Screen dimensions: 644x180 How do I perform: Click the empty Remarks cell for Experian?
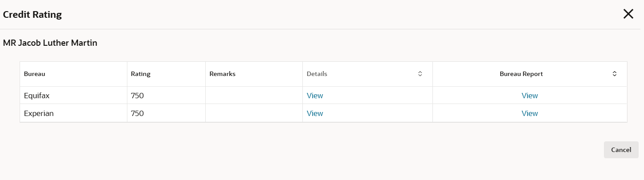point(254,113)
